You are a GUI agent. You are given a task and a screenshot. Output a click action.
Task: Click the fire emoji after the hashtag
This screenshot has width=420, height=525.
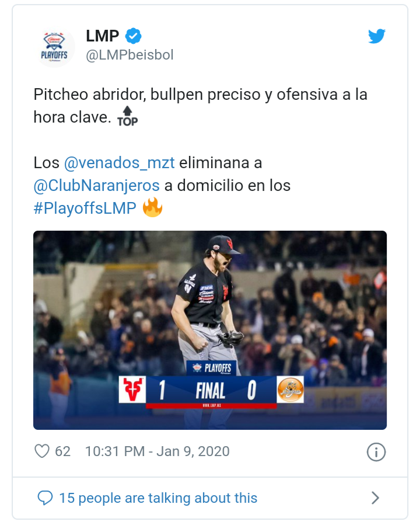tap(152, 208)
